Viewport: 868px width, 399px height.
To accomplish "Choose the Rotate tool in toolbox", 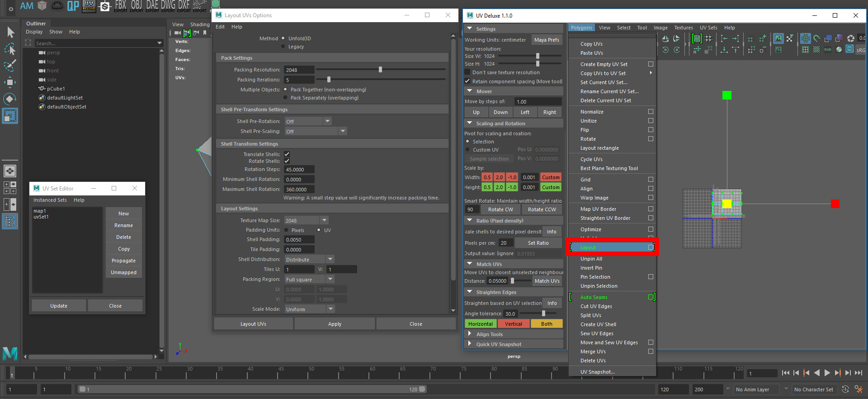I will (10, 99).
